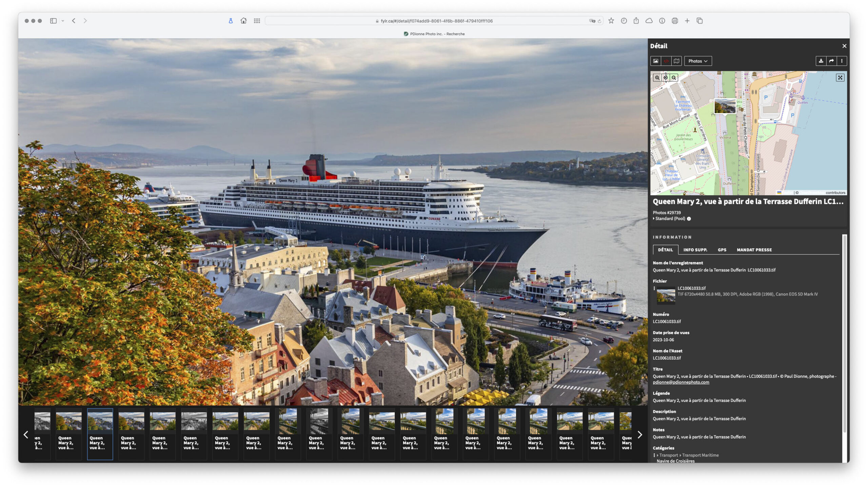The image size is (868, 487).
Task: Toggle the map view button
Action: coord(676,61)
